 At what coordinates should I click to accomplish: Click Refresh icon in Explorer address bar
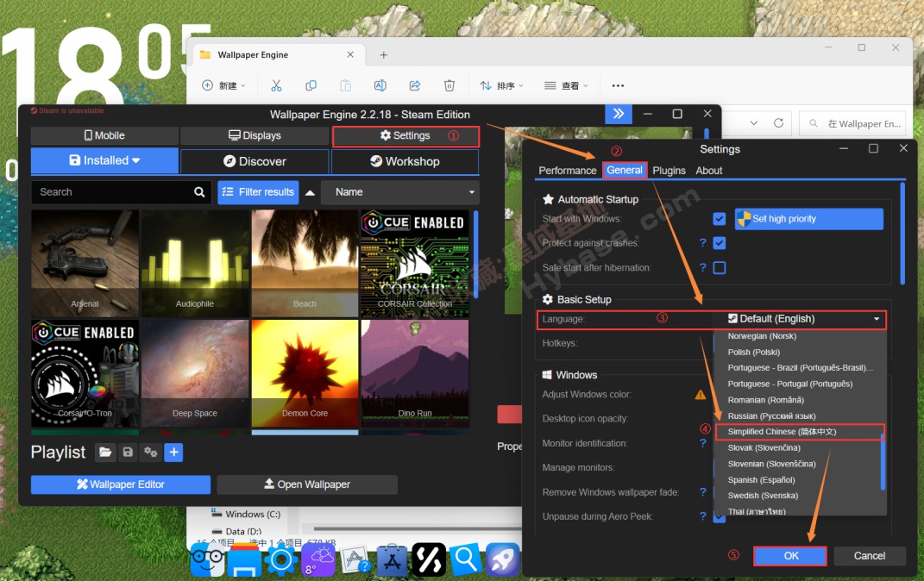778,123
